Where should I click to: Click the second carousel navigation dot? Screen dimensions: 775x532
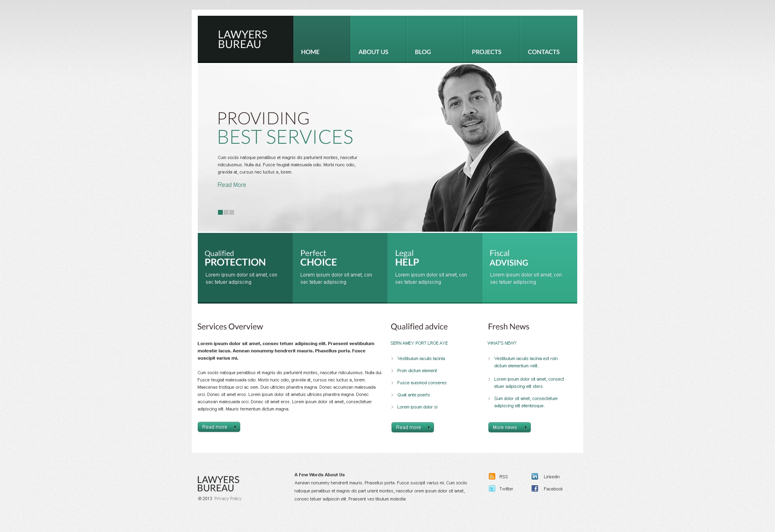[x=226, y=213]
